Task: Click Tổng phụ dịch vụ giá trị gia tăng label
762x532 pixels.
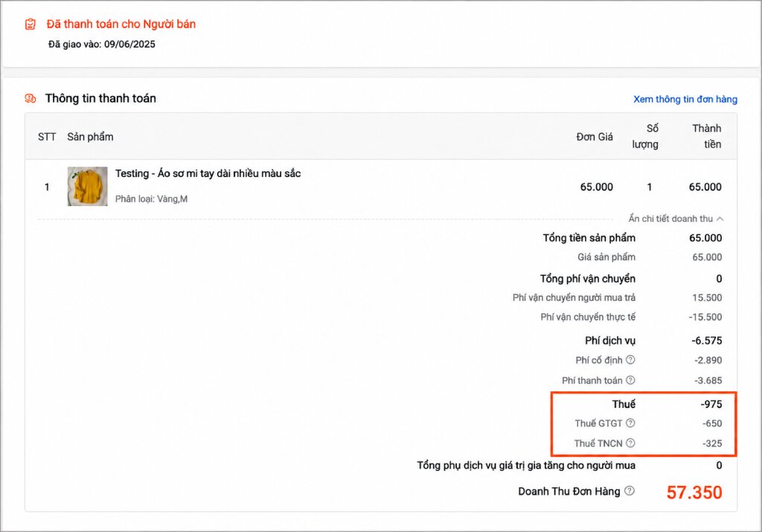Action: click(526, 466)
